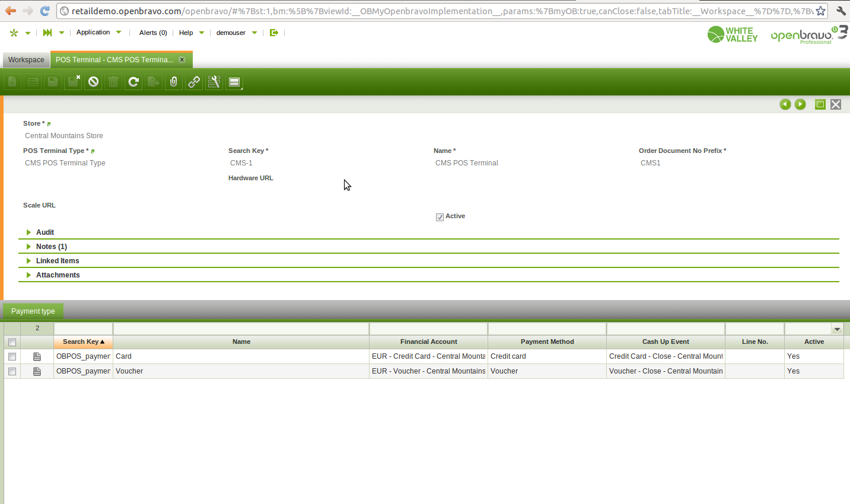This screenshot has width=850, height=504.
Task: Click Alerts (0) link
Action: (x=153, y=33)
